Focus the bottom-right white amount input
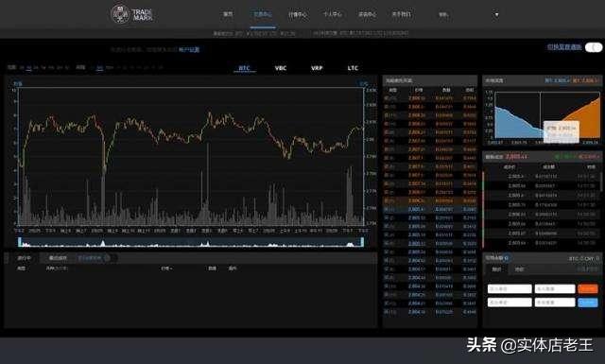 click(555, 303)
